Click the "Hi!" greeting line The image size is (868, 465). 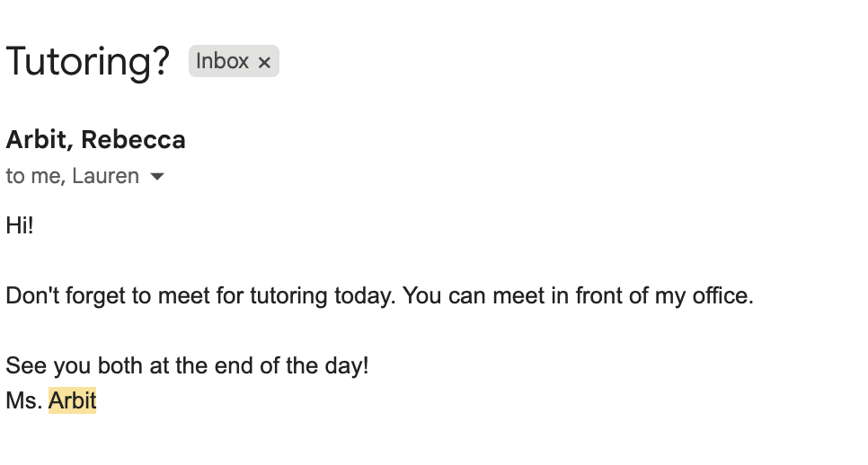tap(20, 225)
